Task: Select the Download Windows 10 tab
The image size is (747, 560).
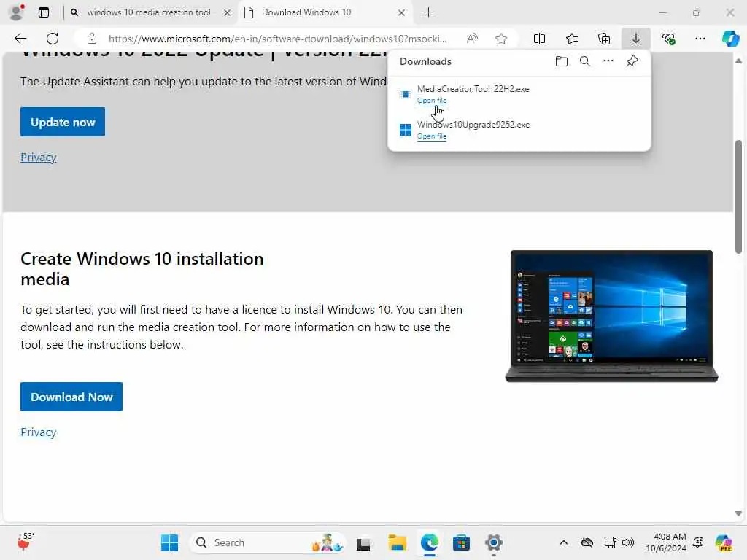Action: coord(326,12)
